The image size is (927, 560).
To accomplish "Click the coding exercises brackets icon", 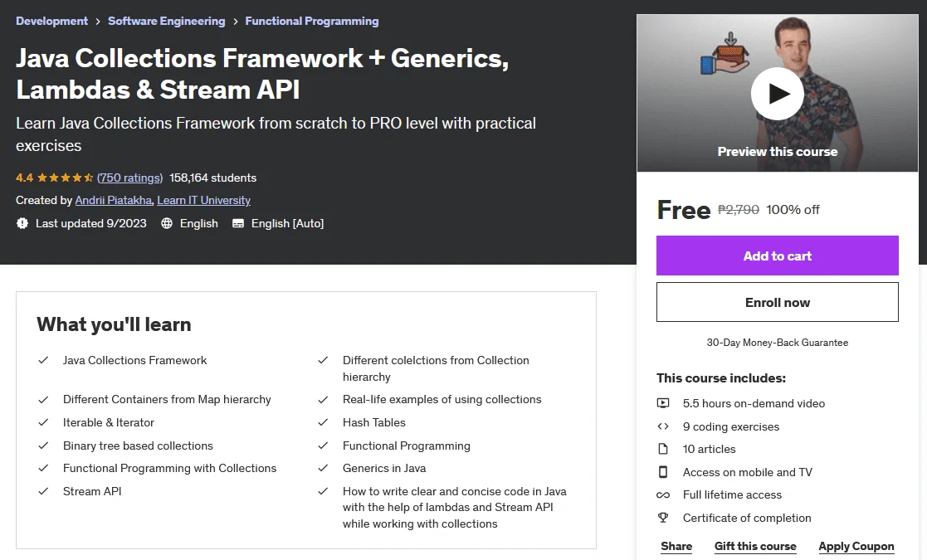I will click(663, 426).
